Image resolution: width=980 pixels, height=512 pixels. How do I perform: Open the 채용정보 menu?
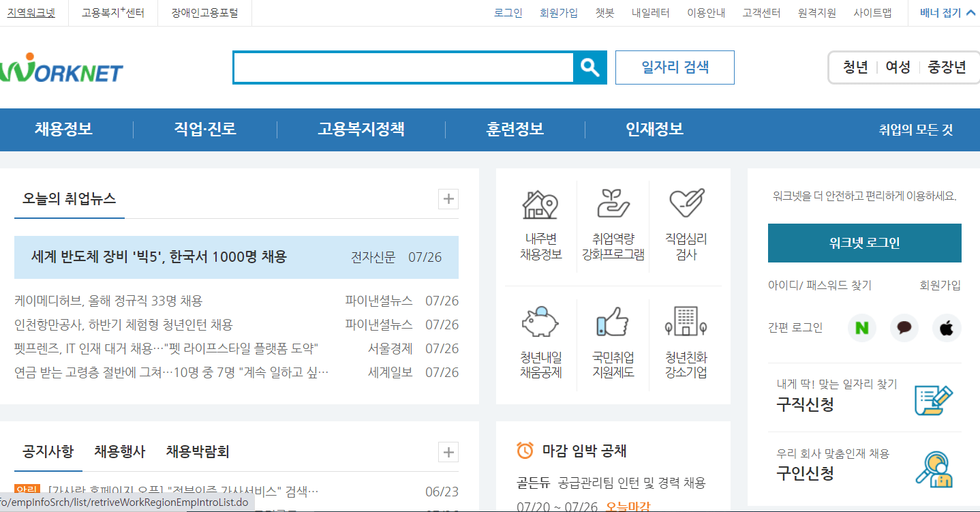coord(64,129)
